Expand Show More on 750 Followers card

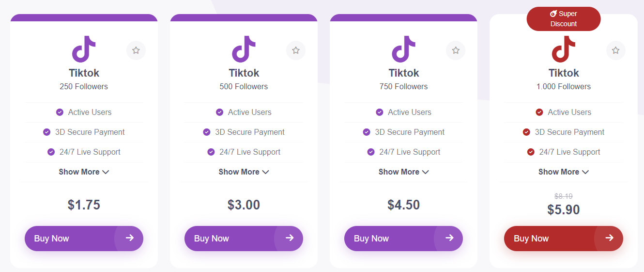(x=403, y=172)
